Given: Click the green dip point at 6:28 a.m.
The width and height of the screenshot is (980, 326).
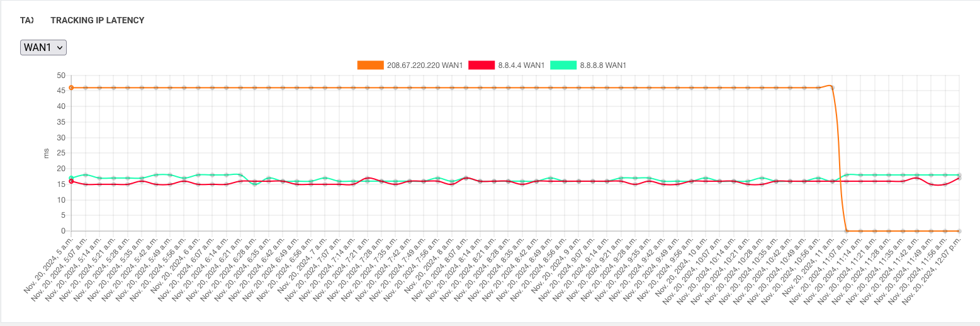Looking at the screenshot, I should pos(254,184).
